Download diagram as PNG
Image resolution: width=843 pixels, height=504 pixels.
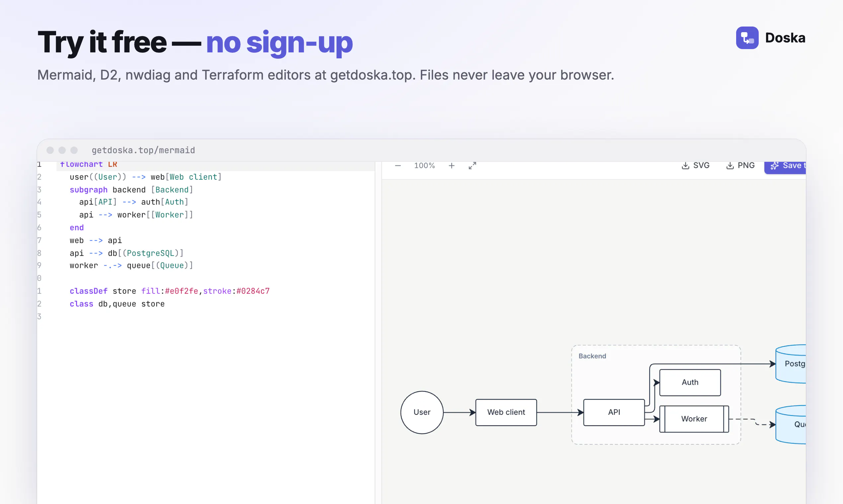coord(740,165)
